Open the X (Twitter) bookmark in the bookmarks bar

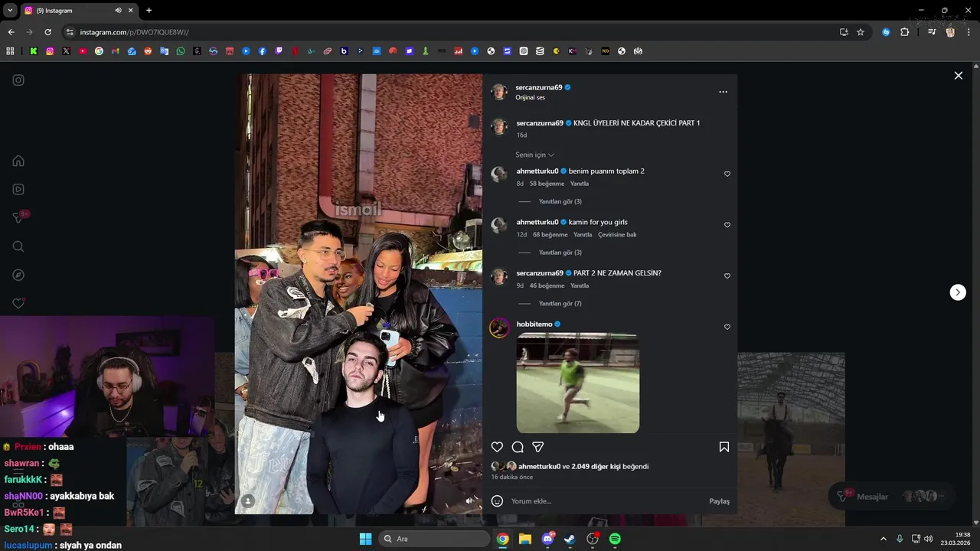click(x=66, y=51)
